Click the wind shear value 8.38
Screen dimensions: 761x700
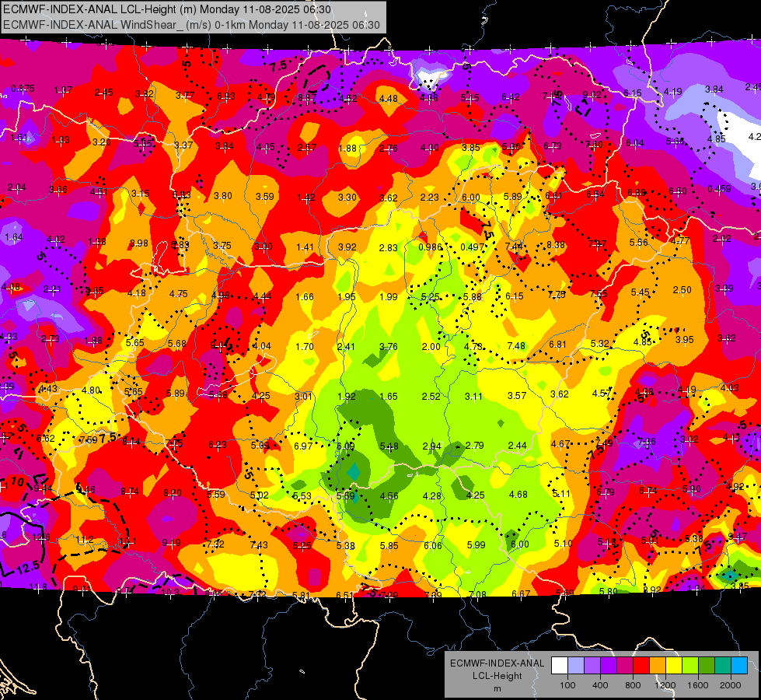(x=556, y=245)
